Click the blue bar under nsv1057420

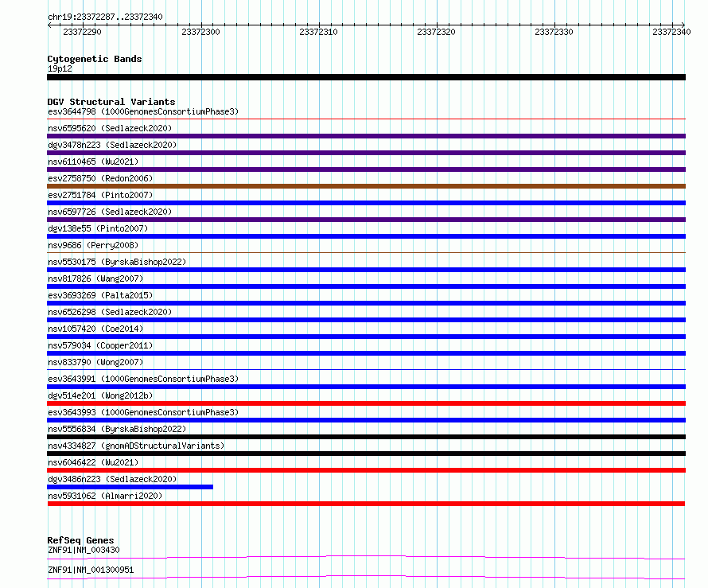tap(366, 337)
